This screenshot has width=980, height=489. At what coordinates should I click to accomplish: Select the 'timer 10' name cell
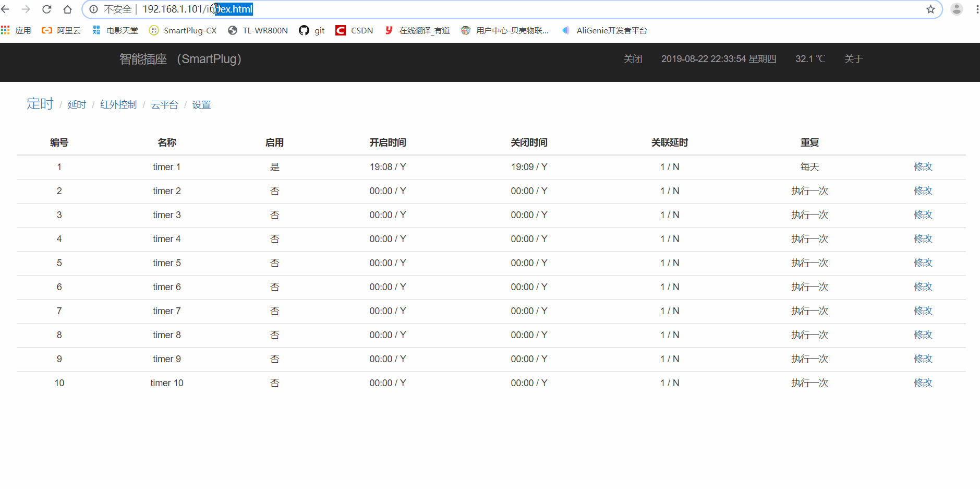point(167,383)
